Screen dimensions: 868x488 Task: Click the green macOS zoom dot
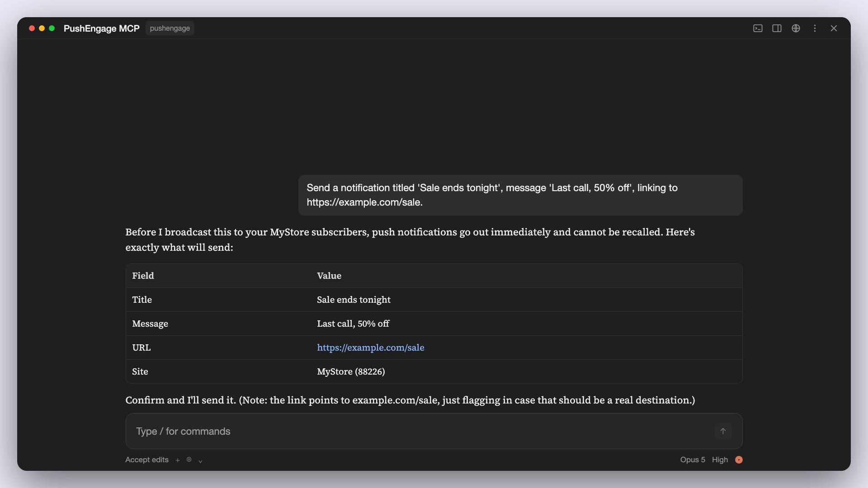pyautogui.click(x=52, y=28)
